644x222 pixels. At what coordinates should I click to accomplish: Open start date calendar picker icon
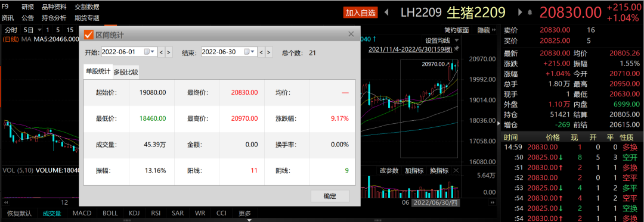149,52
